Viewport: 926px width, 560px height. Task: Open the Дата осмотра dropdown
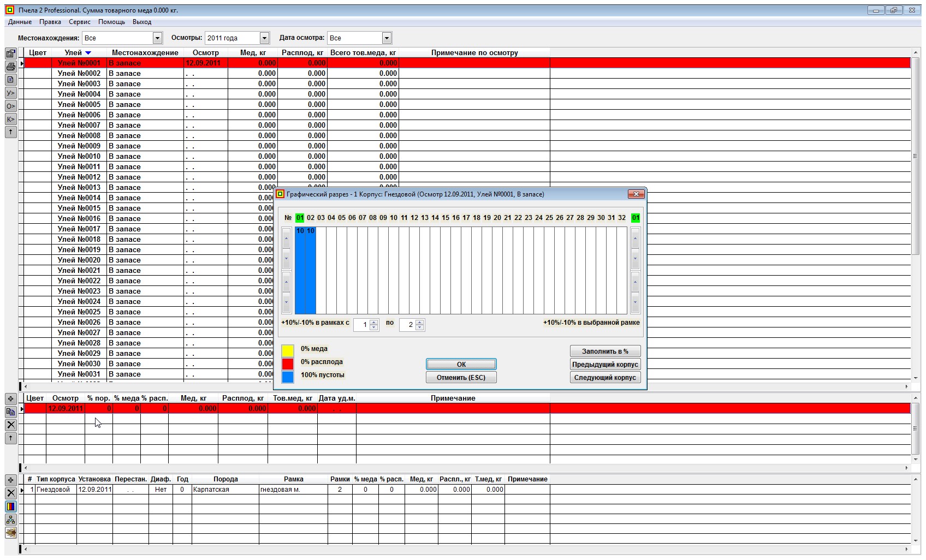(387, 38)
